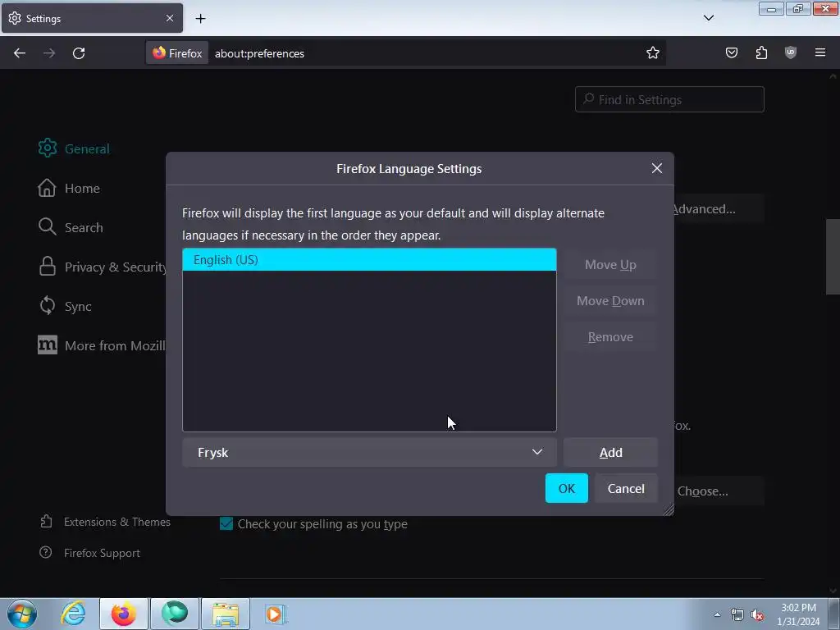The width and height of the screenshot is (840, 630).
Task: Click the Find in Settings search field
Action: 669,99
